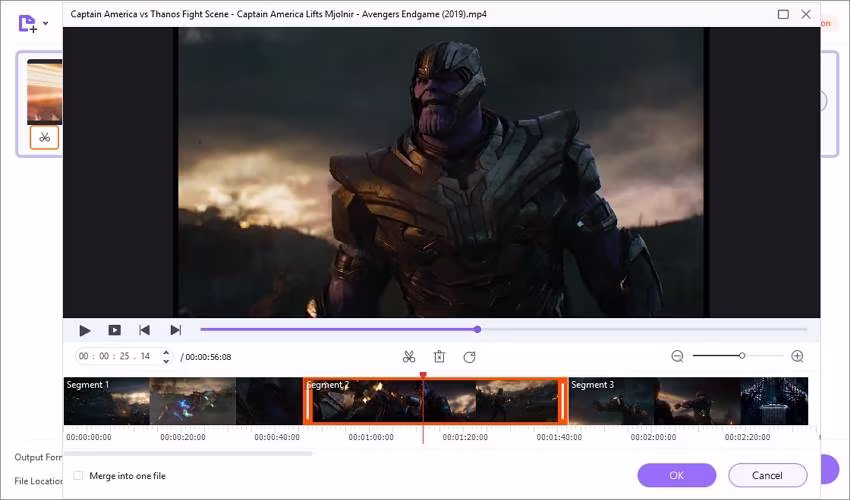Enable Merge into one file
Image resolution: width=850 pixels, height=500 pixels.
coord(79,476)
